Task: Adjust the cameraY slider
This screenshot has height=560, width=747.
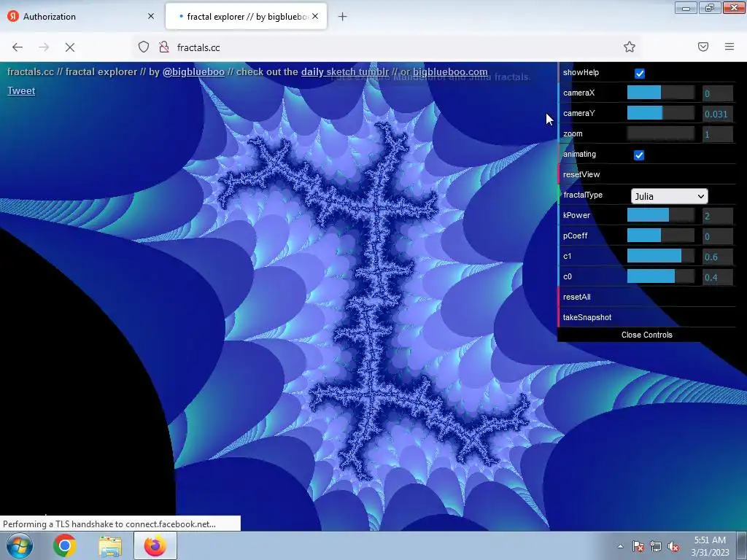Action: (660, 113)
